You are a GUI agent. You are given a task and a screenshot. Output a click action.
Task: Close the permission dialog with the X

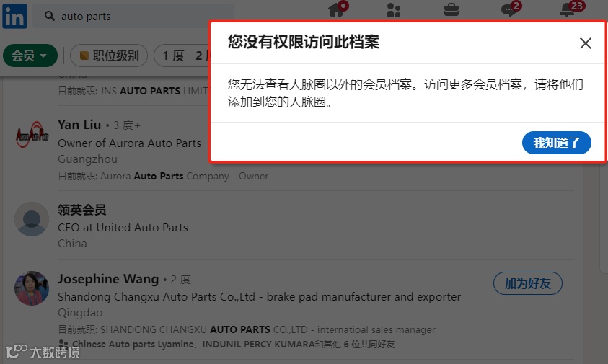(x=585, y=43)
